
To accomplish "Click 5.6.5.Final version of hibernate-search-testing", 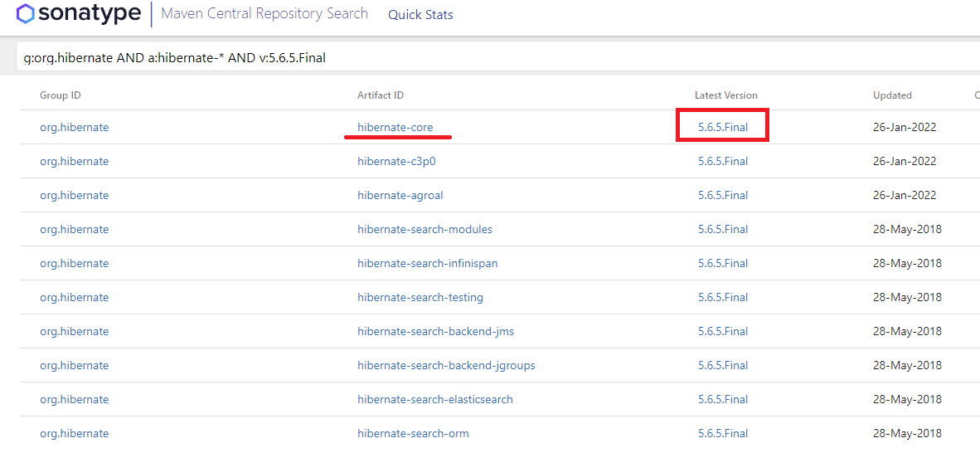I will (722, 297).
